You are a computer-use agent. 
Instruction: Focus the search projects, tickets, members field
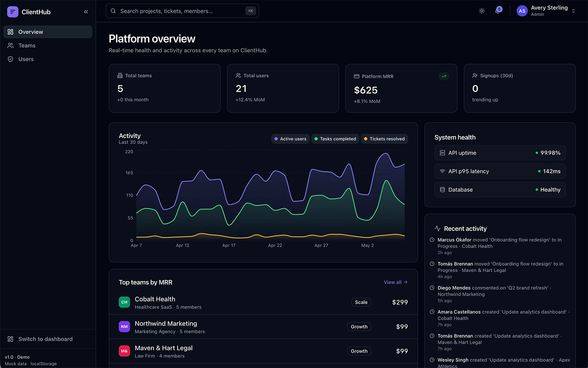pos(182,11)
